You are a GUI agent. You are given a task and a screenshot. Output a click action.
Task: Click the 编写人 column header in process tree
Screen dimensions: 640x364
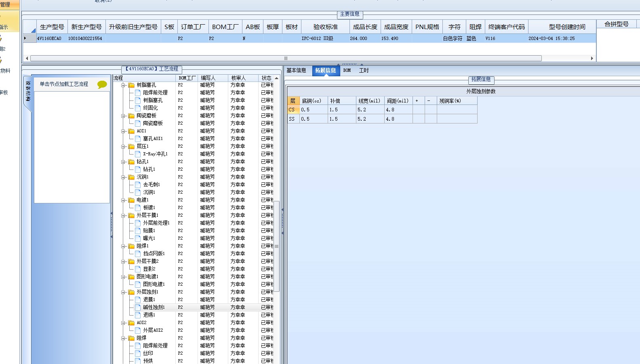point(213,78)
